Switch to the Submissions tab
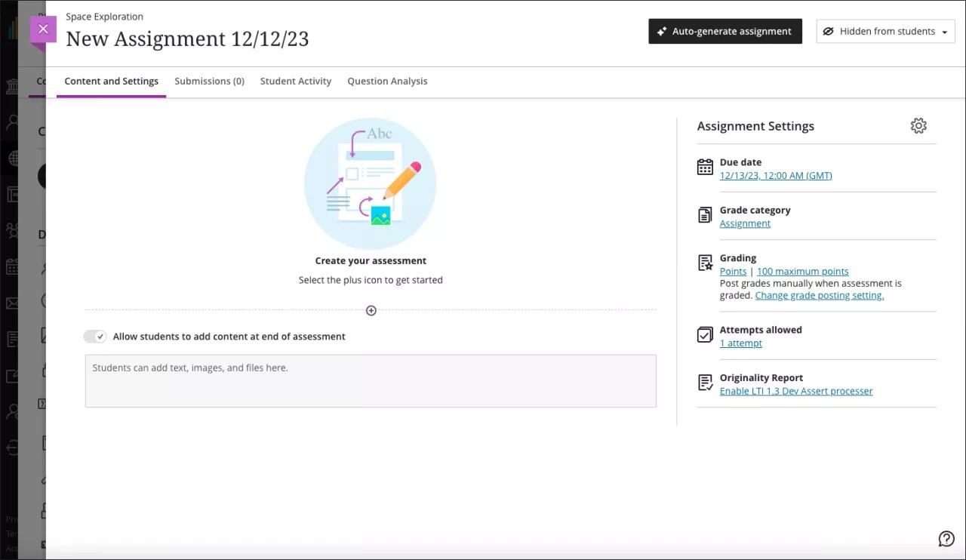966x560 pixels. click(209, 81)
